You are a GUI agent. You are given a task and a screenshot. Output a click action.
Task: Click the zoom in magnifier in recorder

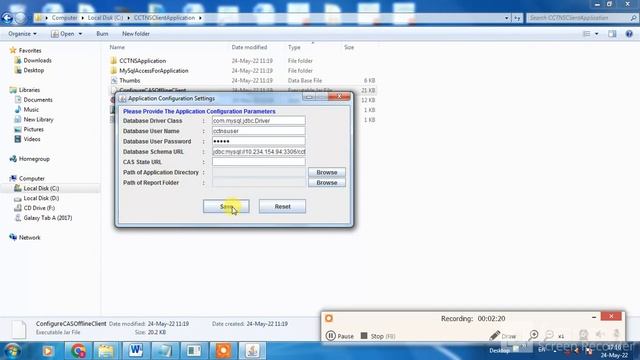click(533, 336)
